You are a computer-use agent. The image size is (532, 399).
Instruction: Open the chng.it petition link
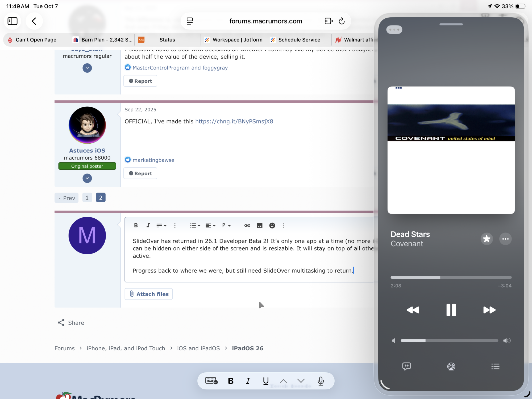[234, 122]
